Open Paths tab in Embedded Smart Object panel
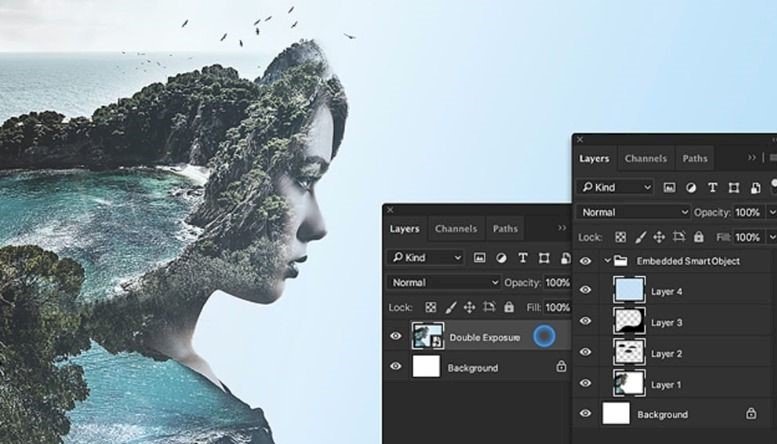The width and height of the screenshot is (777, 444). 695,158
